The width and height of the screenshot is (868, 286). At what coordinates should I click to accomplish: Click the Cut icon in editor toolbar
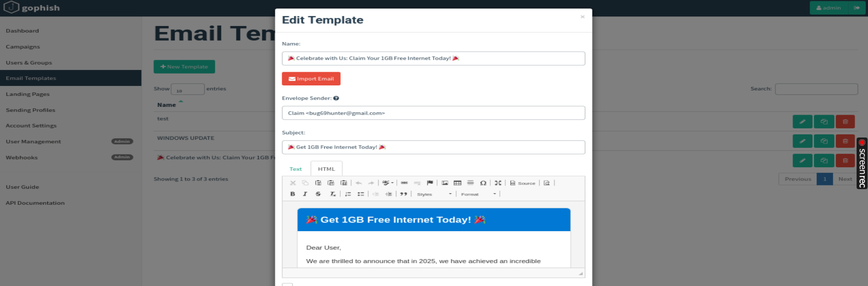coord(293,183)
